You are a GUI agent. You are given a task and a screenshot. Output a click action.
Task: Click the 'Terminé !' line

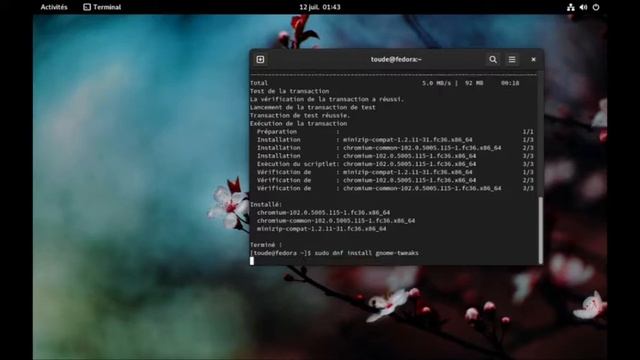pyautogui.click(x=266, y=245)
